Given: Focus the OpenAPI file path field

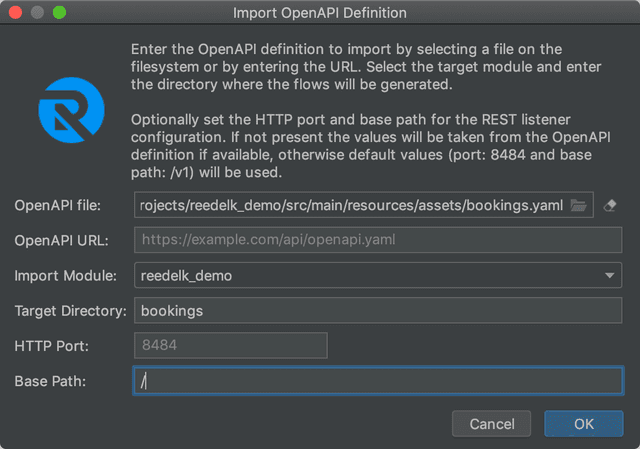Looking at the screenshot, I should (350, 205).
